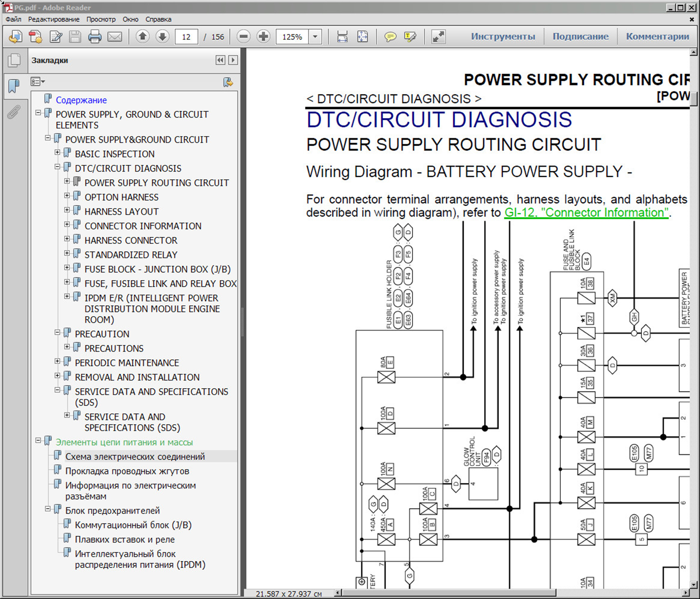Follow the GI-12 Connector Information link
700x599 pixels.
[x=586, y=212]
